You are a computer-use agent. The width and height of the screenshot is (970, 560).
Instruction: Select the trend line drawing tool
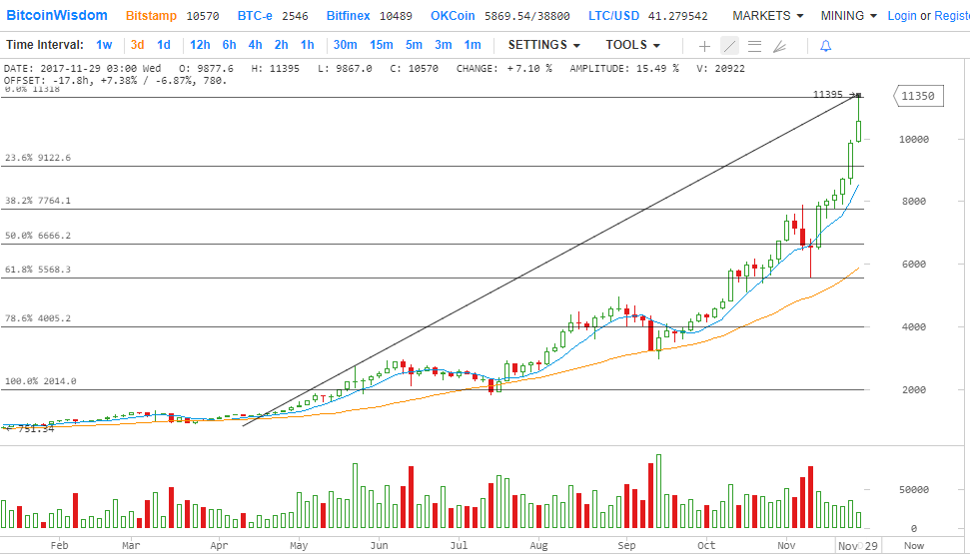[729, 46]
